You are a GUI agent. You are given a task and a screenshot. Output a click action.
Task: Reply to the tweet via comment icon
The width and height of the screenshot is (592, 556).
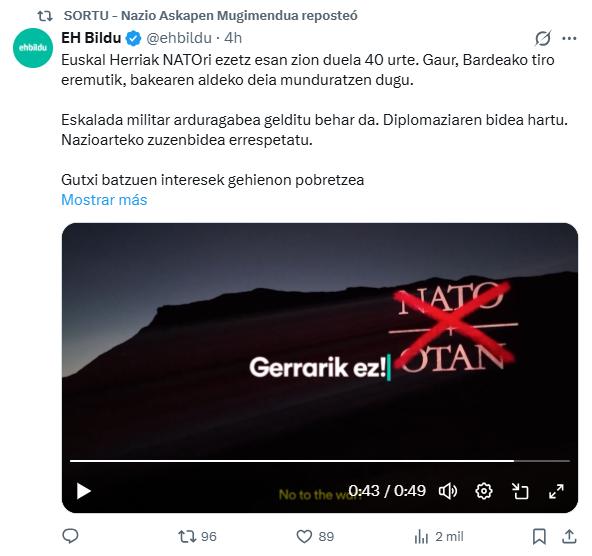tap(70, 536)
